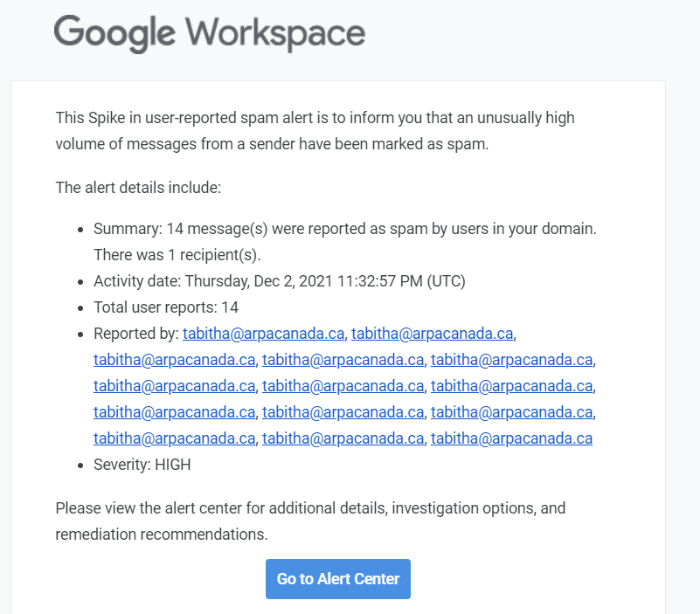This screenshot has height=614, width=700.
Task: Click the leftmost email link in the last reporter row
Action: (174, 438)
